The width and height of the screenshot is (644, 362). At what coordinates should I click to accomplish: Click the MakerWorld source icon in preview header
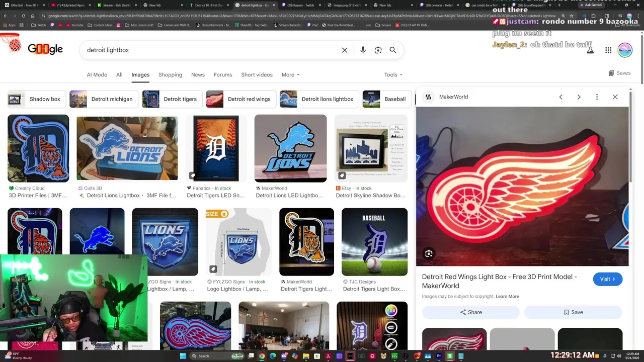coord(429,97)
